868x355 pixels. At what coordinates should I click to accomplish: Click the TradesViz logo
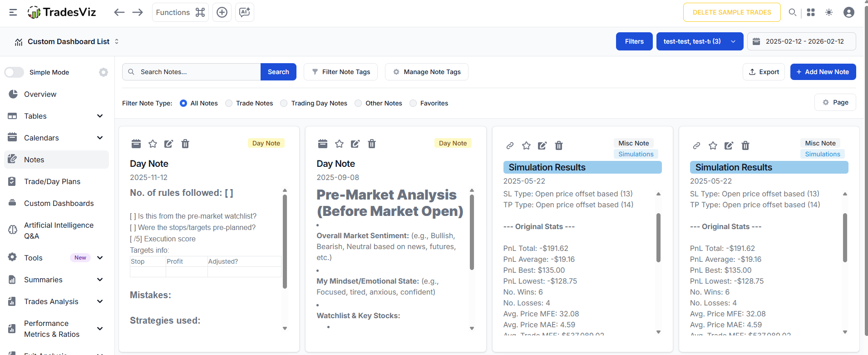62,12
